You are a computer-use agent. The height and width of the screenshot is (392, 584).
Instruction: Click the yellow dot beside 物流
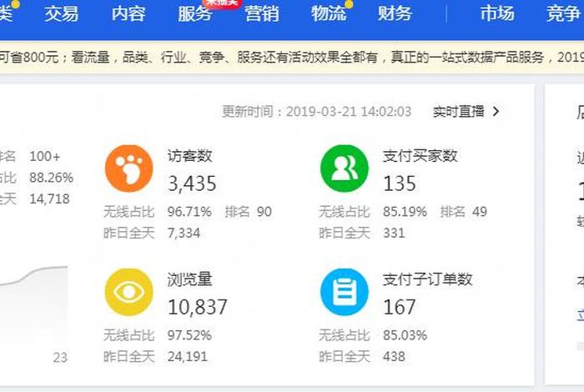349,4
